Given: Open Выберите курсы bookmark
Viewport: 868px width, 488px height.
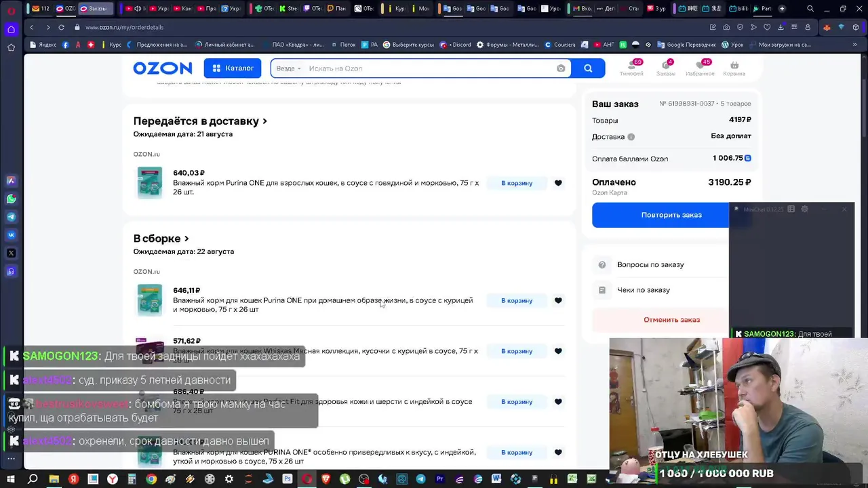Looking at the screenshot, I should (408, 45).
